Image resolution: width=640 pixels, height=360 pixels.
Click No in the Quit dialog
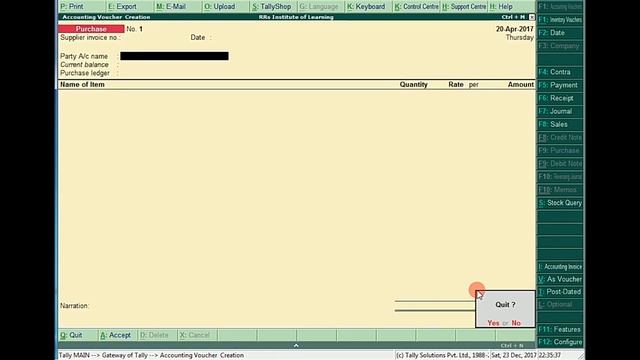point(516,323)
